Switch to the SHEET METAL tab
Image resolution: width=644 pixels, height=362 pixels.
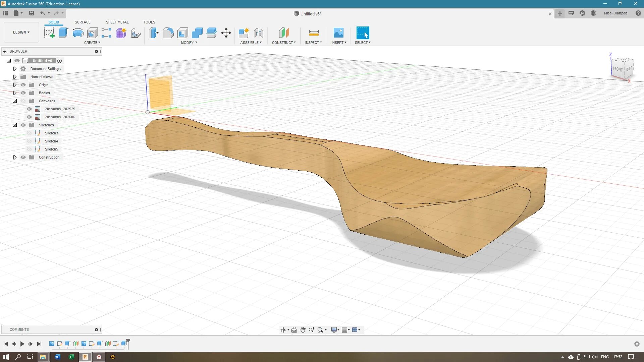tap(117, 22)
